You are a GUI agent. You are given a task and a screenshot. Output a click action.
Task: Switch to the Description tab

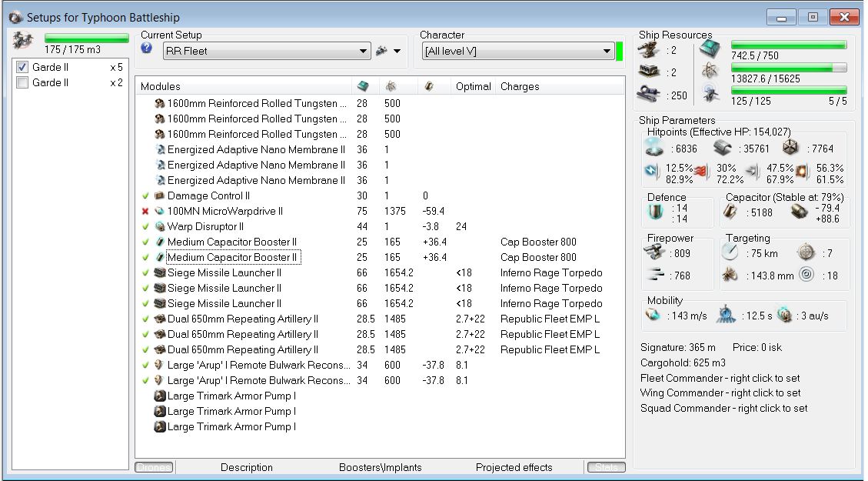point(246,467)
